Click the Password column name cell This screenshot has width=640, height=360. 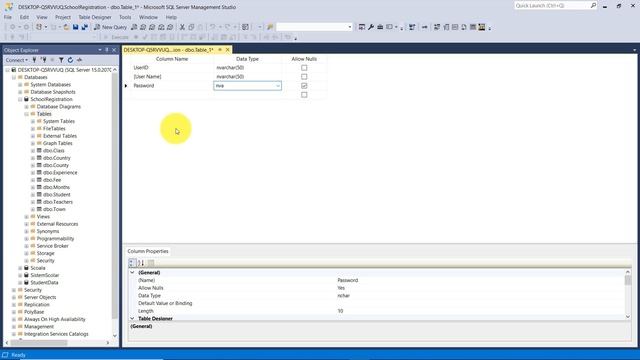point(172,86)
